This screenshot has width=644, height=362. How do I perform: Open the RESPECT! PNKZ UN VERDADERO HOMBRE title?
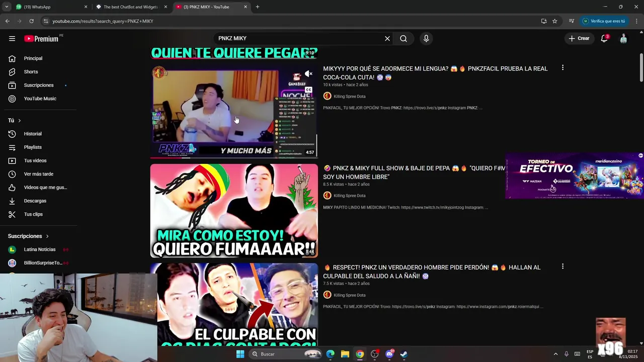432,271
